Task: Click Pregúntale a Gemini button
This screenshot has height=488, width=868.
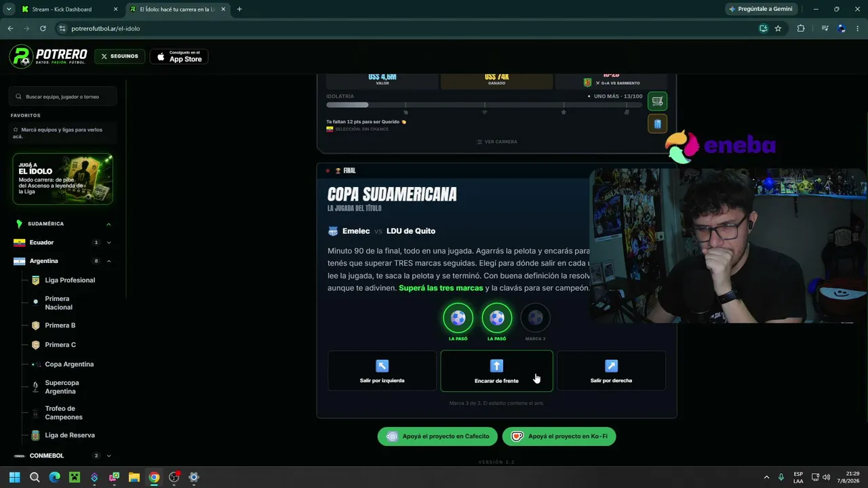Action: (761, 9)
